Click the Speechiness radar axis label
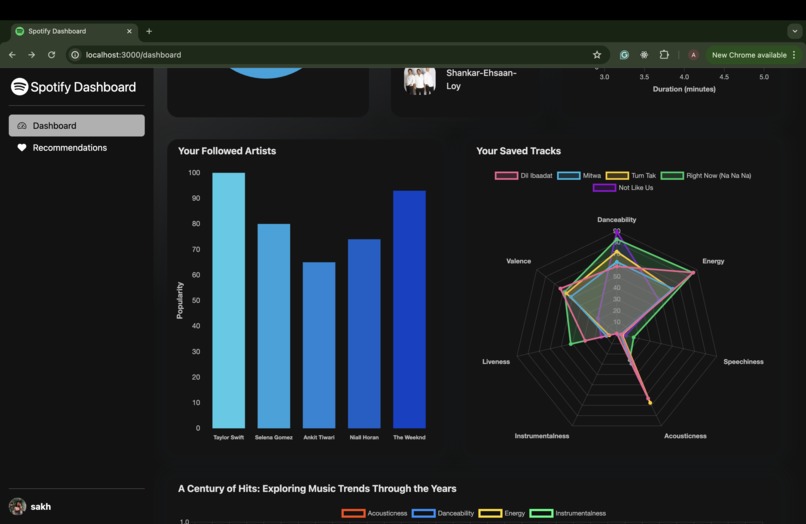The height and width of the screenshot is (524, 806). 743,362
